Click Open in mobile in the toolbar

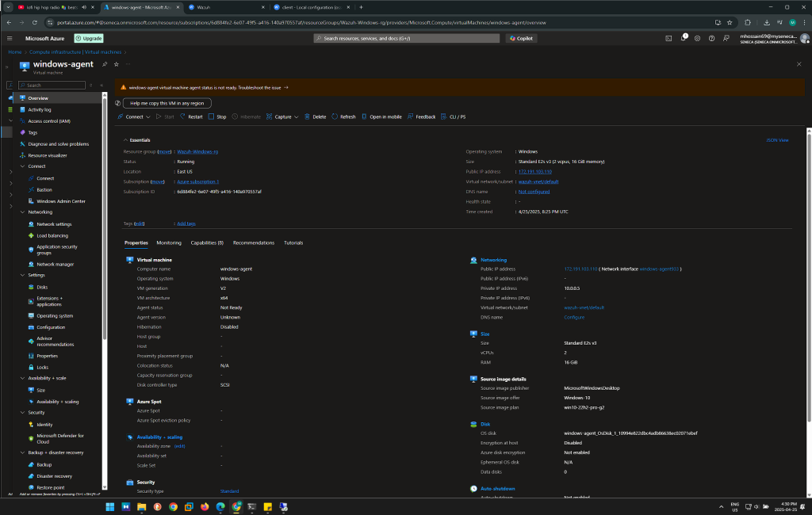click(x=381, y=117)
